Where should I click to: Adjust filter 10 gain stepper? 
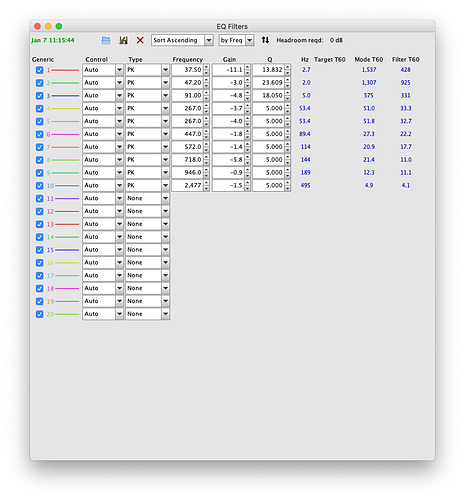coord(247,186)
